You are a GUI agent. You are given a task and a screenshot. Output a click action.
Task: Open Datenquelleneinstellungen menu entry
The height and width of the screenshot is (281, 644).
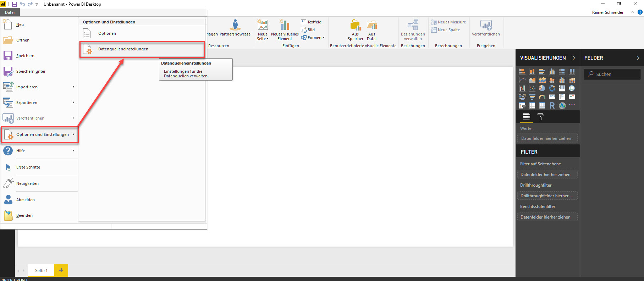tap(123, 49)
